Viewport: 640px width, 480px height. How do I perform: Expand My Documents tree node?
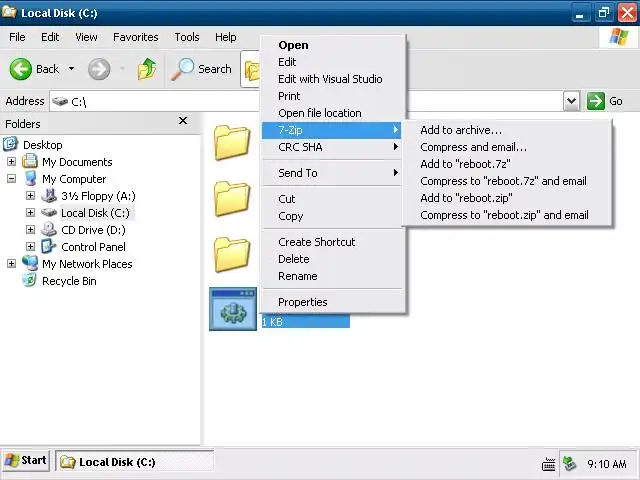pyautogui.click(x=11, y=162)
